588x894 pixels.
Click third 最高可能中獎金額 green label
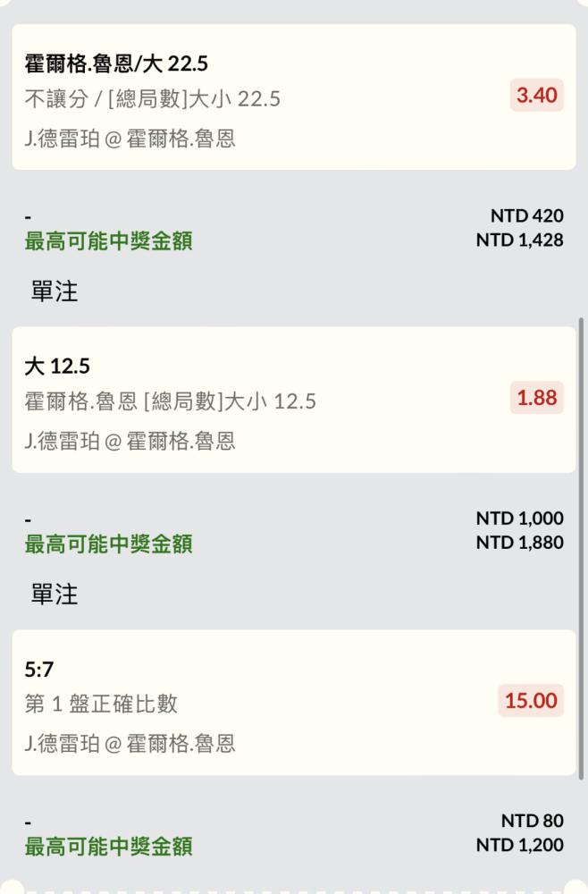pos(108,847)
